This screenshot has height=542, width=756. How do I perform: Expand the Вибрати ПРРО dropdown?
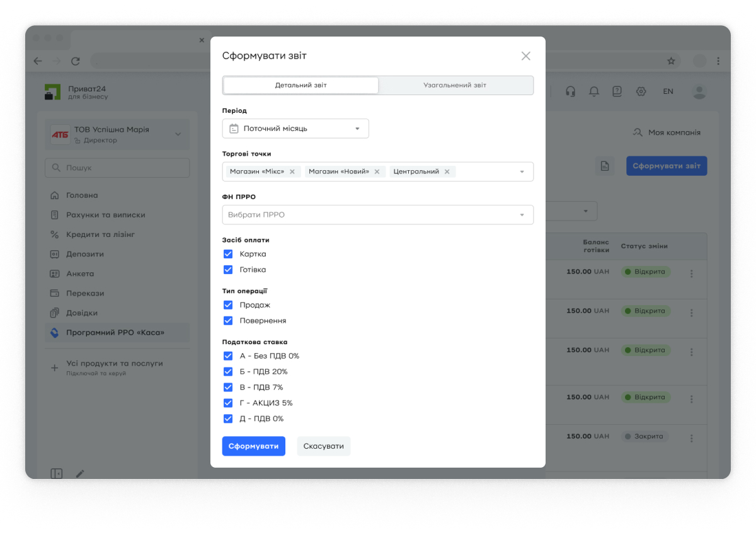click(x=377, y=215)
